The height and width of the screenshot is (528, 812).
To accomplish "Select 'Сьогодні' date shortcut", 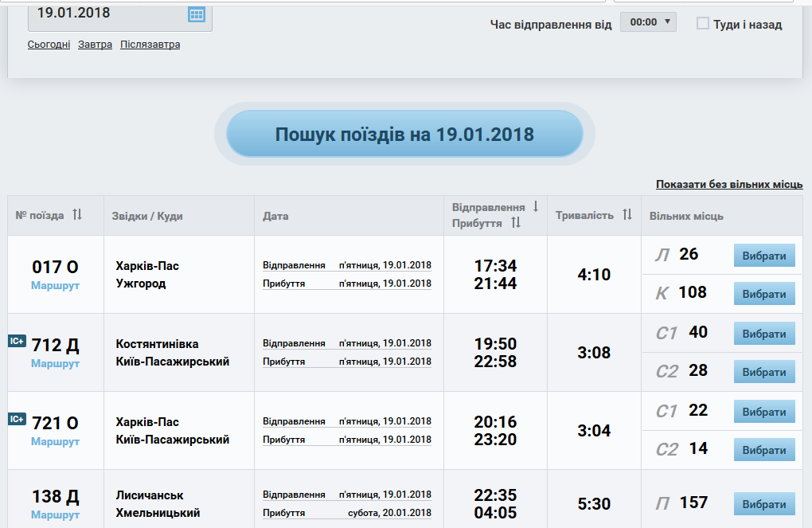I will point(49,45).
